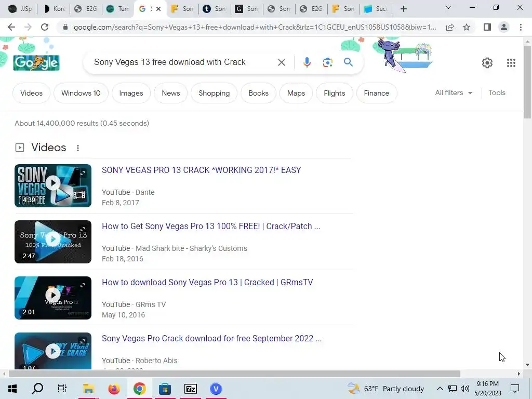The image size is (532, 399).
Task: Submit the search with the magnifier icon
Action: coord(348,62)
